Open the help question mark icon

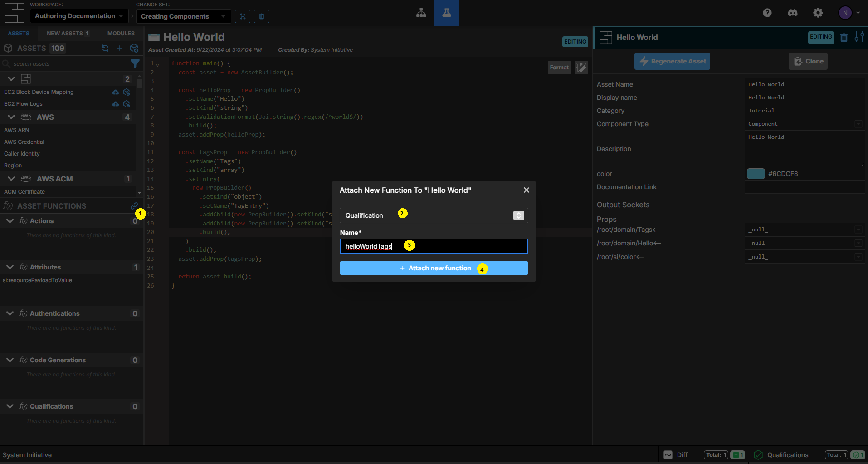pyautogui.click(x=767, y=13)
